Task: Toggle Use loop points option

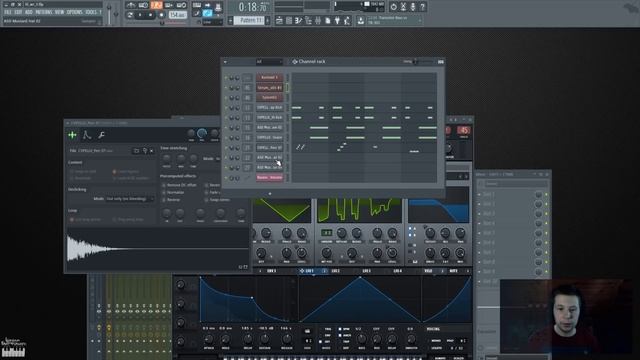Action: click(85, 220)
